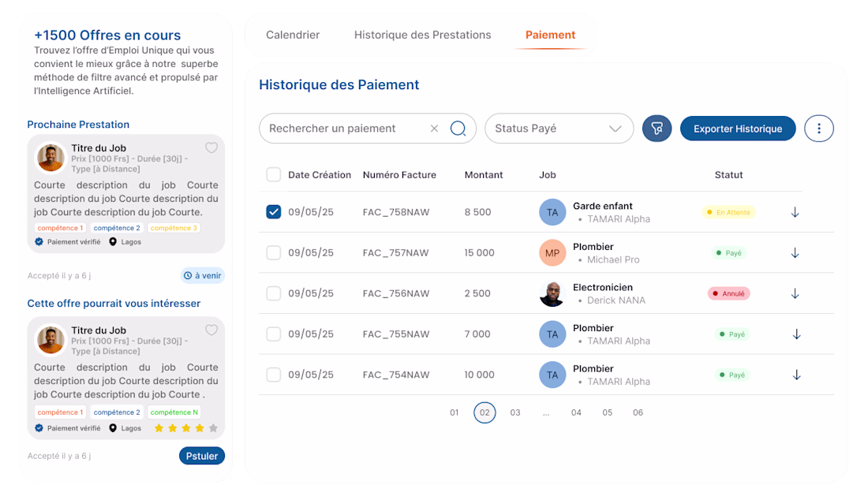Click the search magnifier icon
Screen dimensions: 868x496
coord(458,129)
